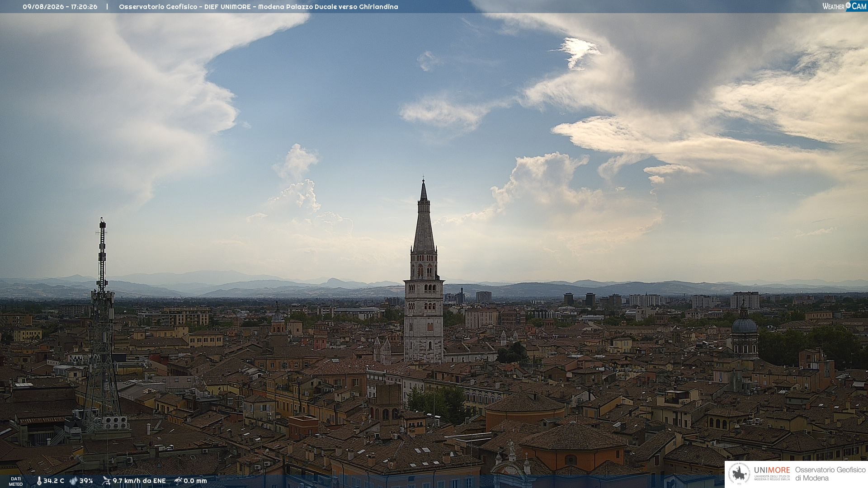868x488 pixels.
Task: Click the Osservatorio Geofisico di Modena caption
Action: tap(830, 474)
